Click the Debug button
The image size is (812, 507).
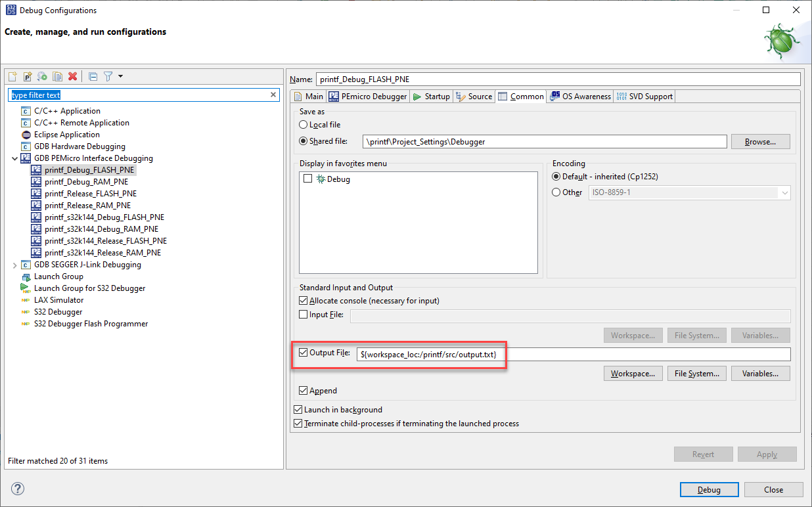[709, 489]
